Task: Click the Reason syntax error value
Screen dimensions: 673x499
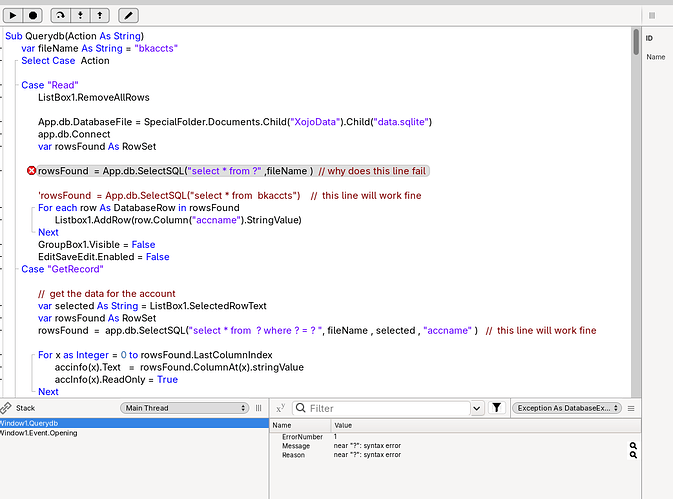Action: point(367,455)
